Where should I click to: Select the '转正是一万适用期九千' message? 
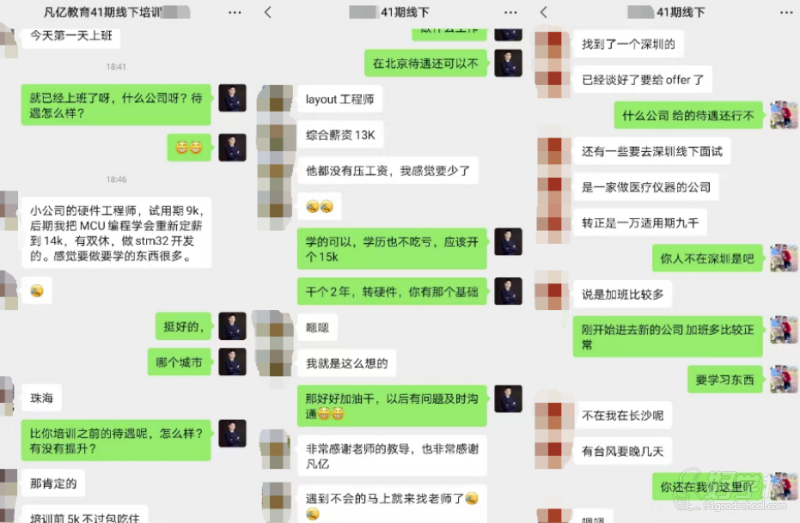tap(640, 222)
